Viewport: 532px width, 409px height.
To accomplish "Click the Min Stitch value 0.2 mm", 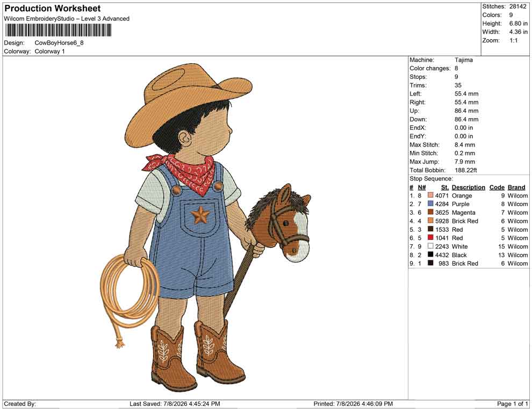I will (465, 153).
